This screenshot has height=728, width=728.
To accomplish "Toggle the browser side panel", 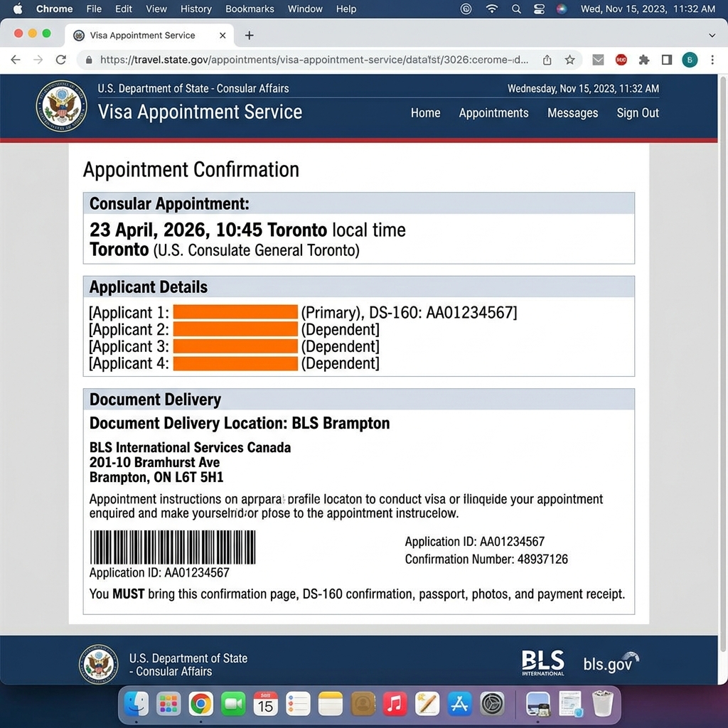I will click(x=667, y=60).
